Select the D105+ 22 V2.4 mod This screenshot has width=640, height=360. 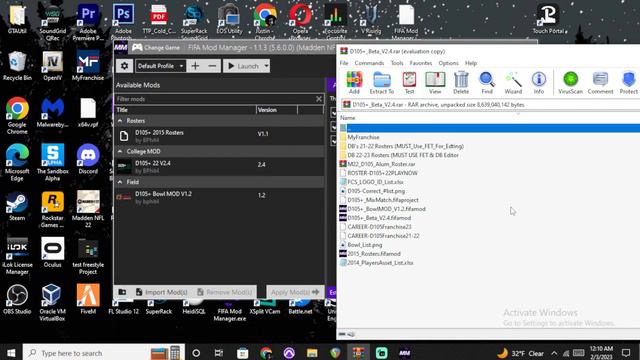coord(220,167)
